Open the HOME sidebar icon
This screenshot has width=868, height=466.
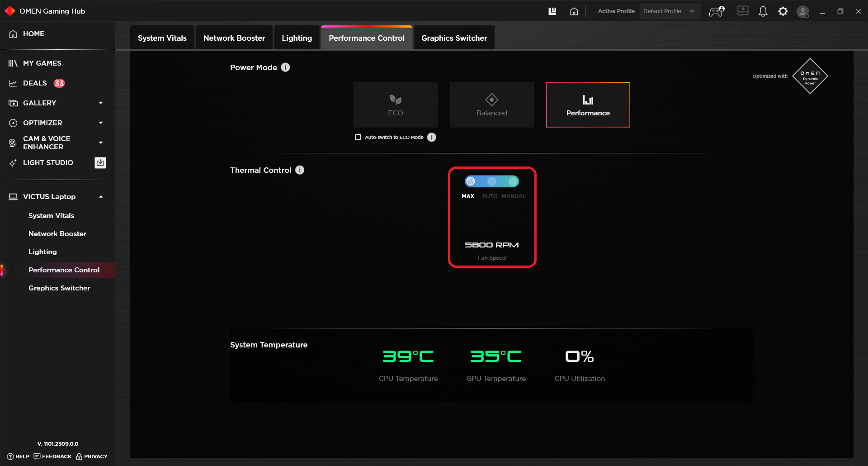click(x=13, y=33)
